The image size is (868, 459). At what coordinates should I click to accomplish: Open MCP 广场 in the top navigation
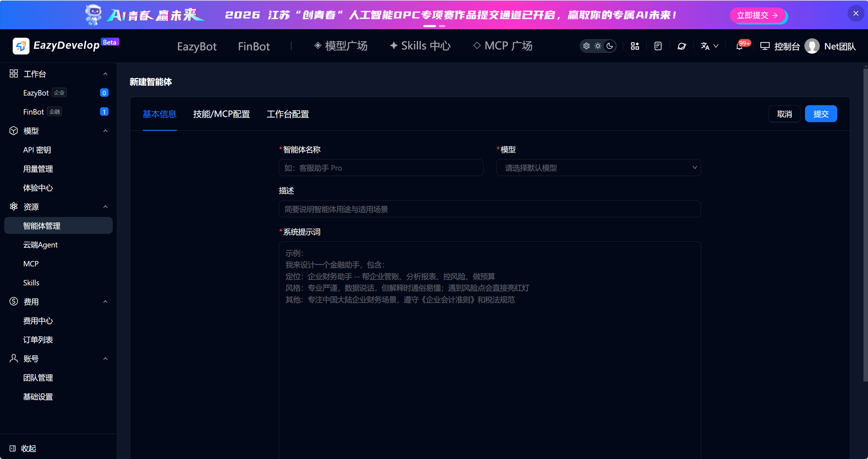(x=503, y=46)
